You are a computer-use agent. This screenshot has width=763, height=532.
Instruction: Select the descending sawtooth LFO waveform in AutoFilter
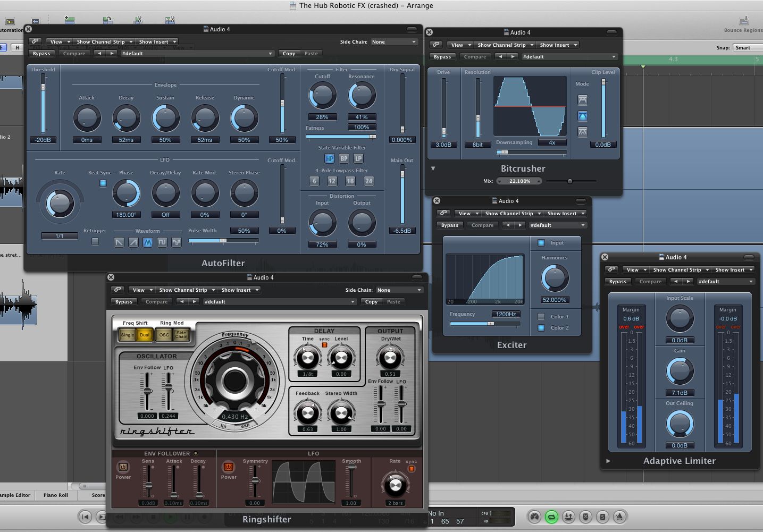119,242
